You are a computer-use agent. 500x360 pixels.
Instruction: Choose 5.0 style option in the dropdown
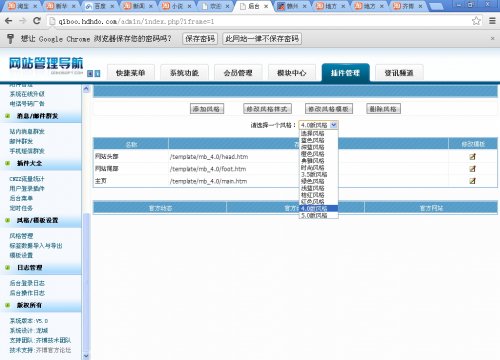pyautogui.click(x=319, y=215)
